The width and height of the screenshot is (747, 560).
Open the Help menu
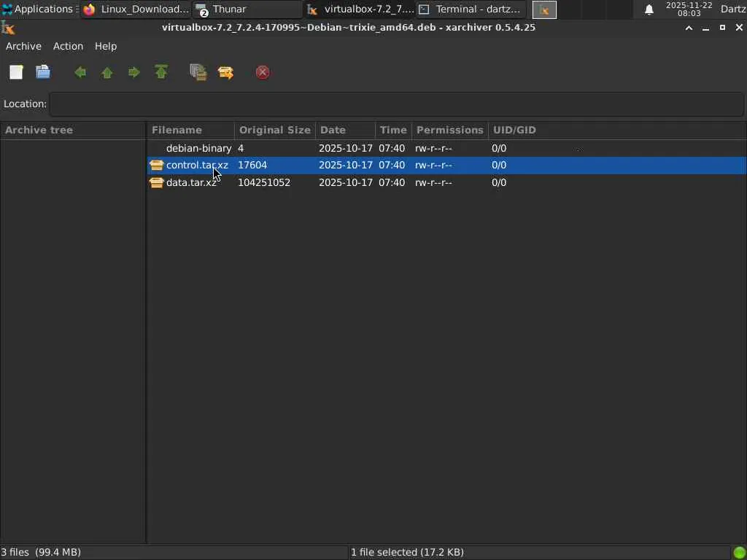click(x=106, y=46)
